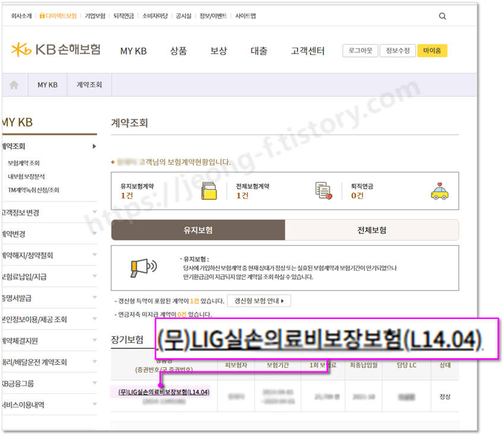Expand the 계약해지/청약철회 sidebar section
This screenshot has width=504, height=436.
pyautogui.click(x=49, y=255)
